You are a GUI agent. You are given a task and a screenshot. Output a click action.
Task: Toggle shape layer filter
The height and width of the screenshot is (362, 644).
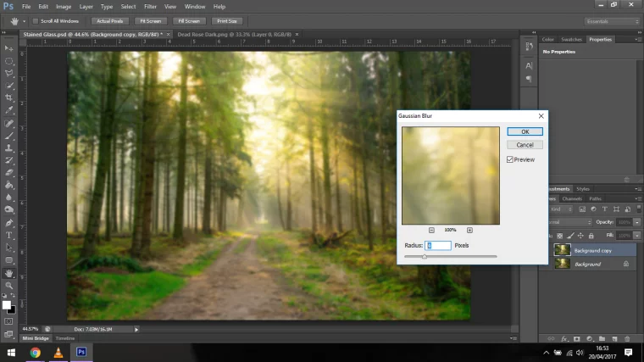click(616, 209)
